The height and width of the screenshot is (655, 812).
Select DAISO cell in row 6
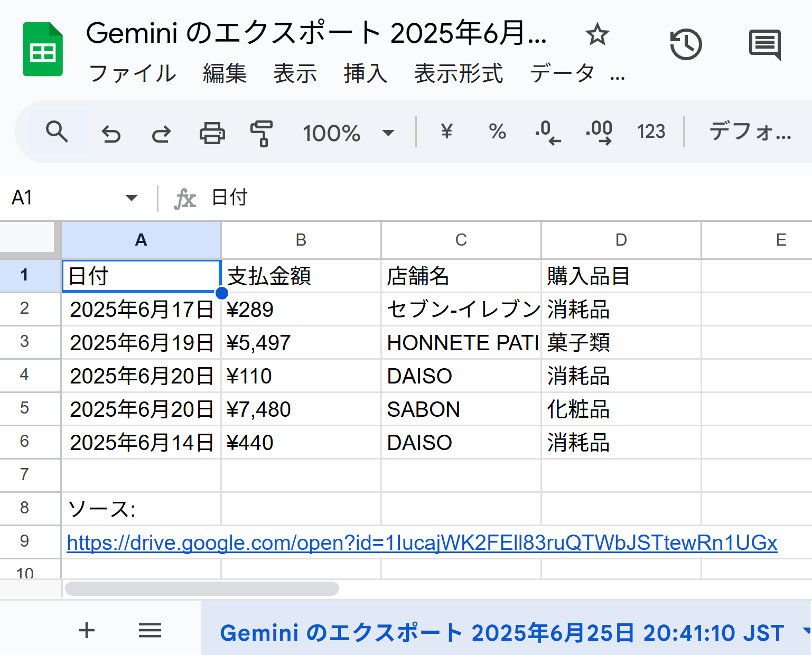[461, 442]
